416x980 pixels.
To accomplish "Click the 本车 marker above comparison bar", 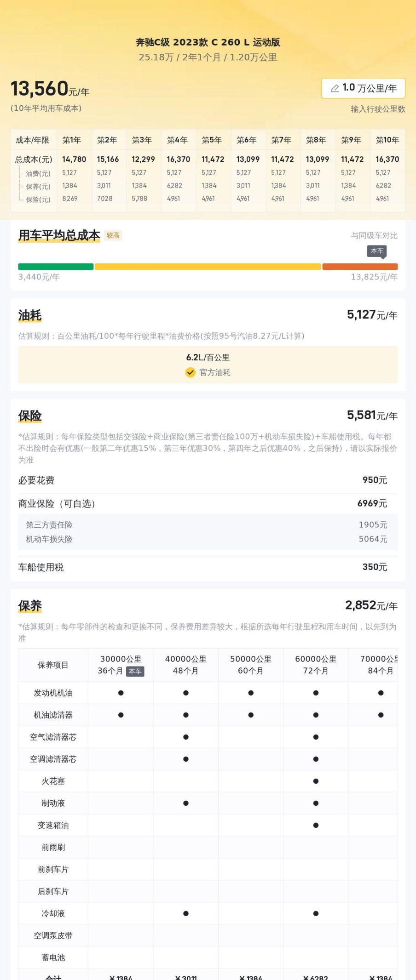I will (377, 251).
